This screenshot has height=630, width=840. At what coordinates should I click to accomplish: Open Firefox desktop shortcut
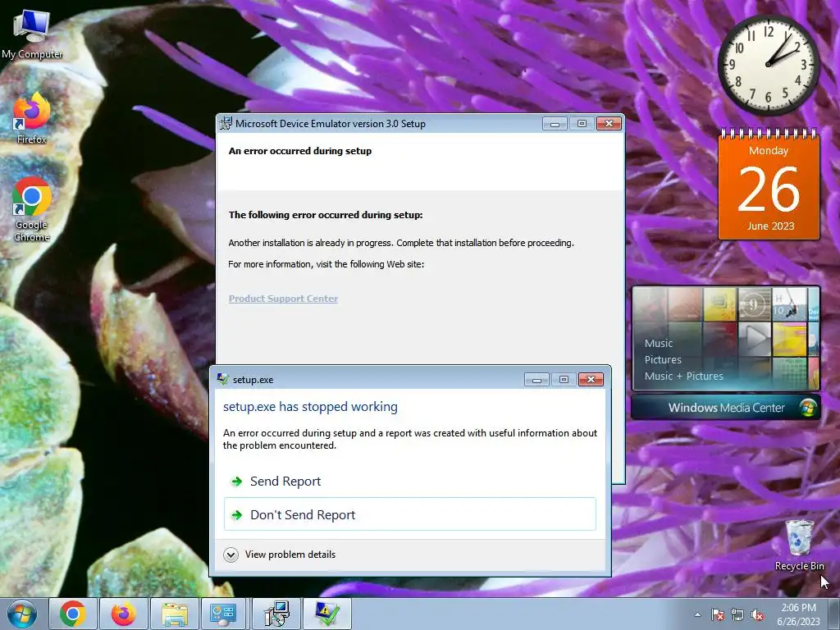(32, 119)
